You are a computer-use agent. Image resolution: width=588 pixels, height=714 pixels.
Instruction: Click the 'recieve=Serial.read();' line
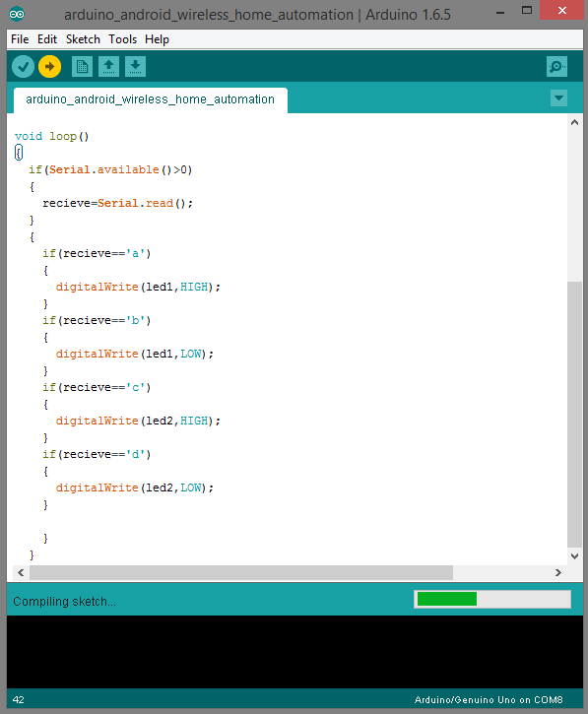pyautogui.click(x=118, y=203)
